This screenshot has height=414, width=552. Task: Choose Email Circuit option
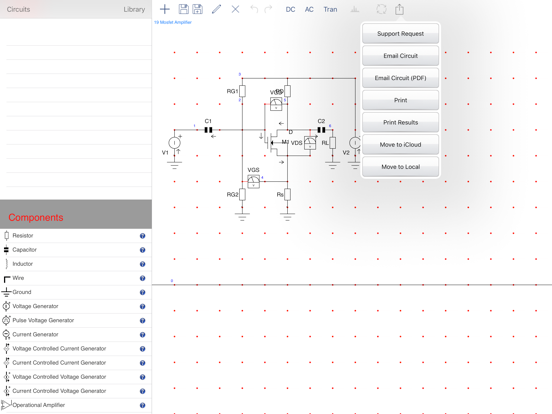point(401,56)
